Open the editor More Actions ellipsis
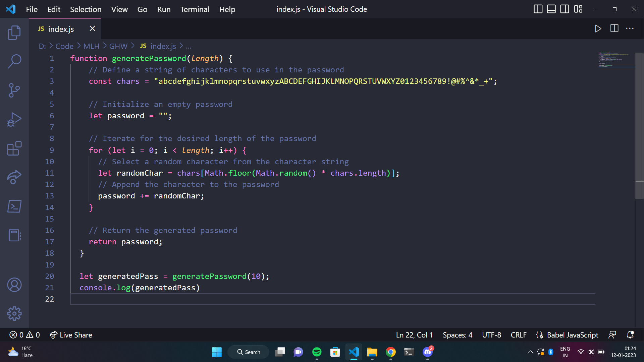Screen dimensions: 644x362 [x=630, y=28]
